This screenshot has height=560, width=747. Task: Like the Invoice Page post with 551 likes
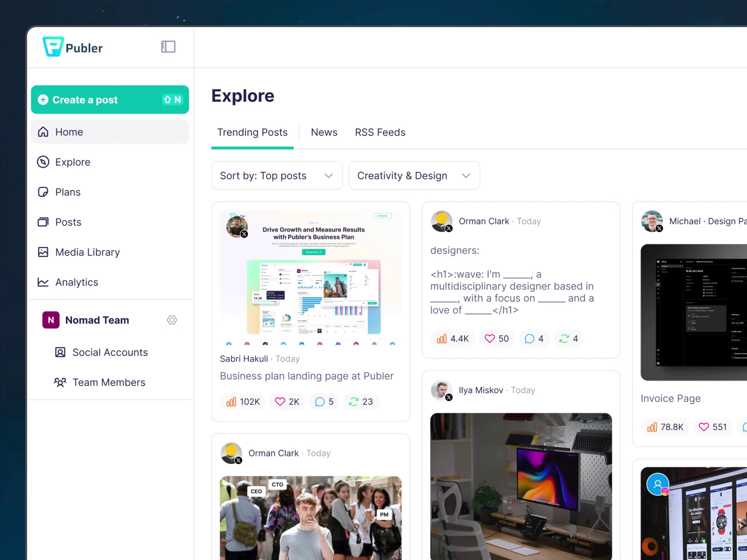(x=704, y=427)
